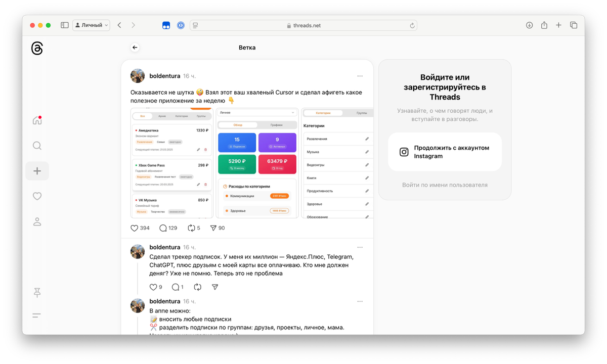Viewport: 607px width, 364px height.
Task: Open replies on the post showing 129
Action: [x=168, y=228]
